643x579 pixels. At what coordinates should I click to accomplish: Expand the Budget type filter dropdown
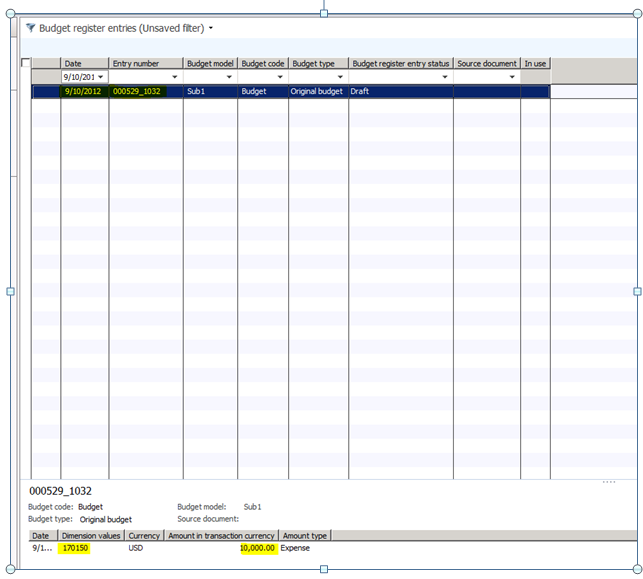(x=340, y=77)
